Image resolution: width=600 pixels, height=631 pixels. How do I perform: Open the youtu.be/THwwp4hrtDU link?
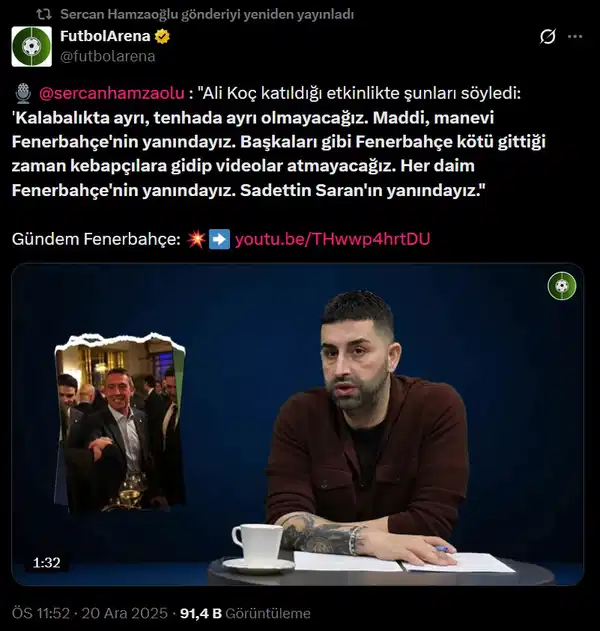coord(332,239)
